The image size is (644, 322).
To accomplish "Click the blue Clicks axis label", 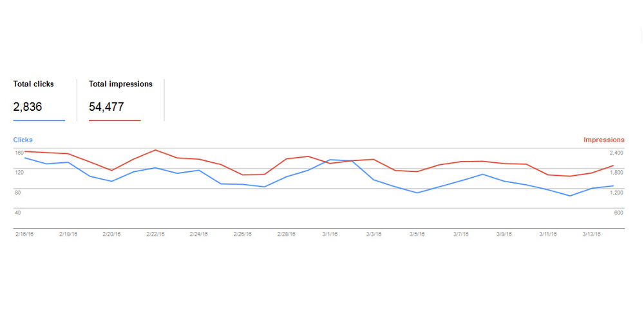I will pyautogui.click(x=23, y=140).
